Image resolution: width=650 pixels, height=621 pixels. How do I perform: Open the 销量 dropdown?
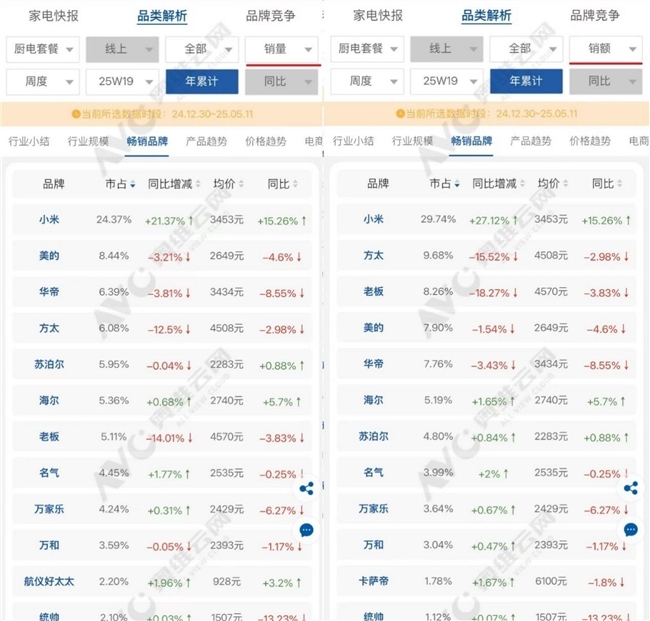(282, 49)
